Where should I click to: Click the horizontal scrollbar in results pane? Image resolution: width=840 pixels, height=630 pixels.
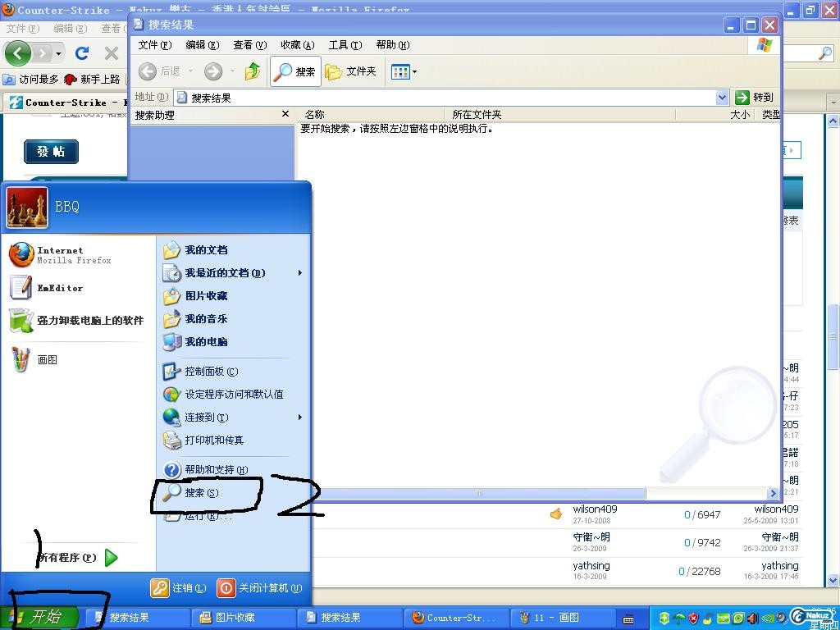pos(479,493)
